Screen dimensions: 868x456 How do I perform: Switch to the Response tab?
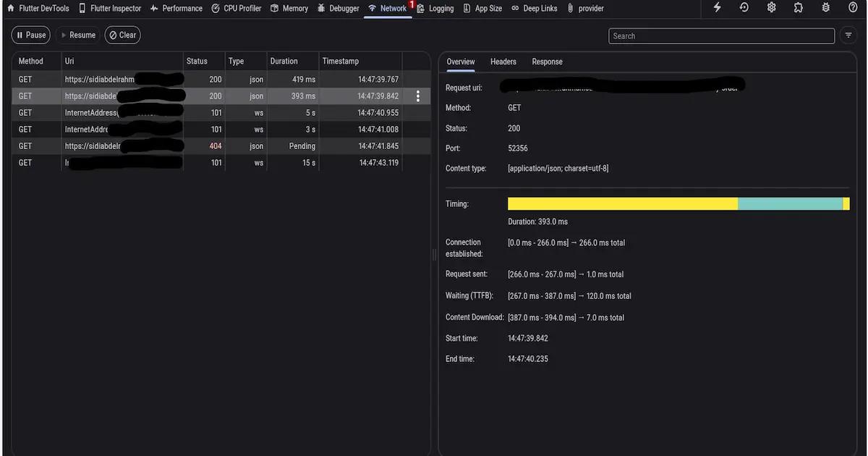(547, 62)
